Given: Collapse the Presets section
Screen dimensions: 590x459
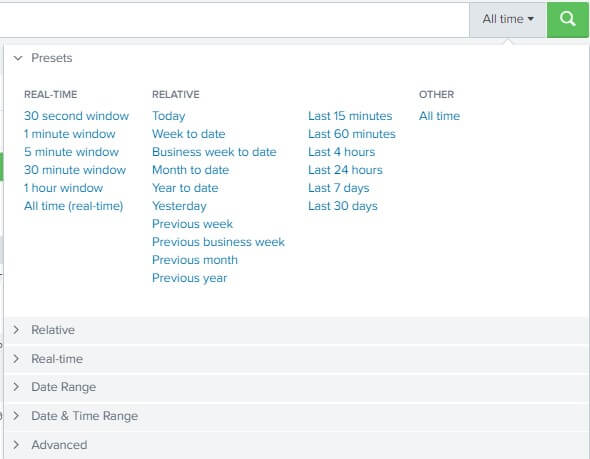Looking at the screenshot, I should tap(43, 58).
